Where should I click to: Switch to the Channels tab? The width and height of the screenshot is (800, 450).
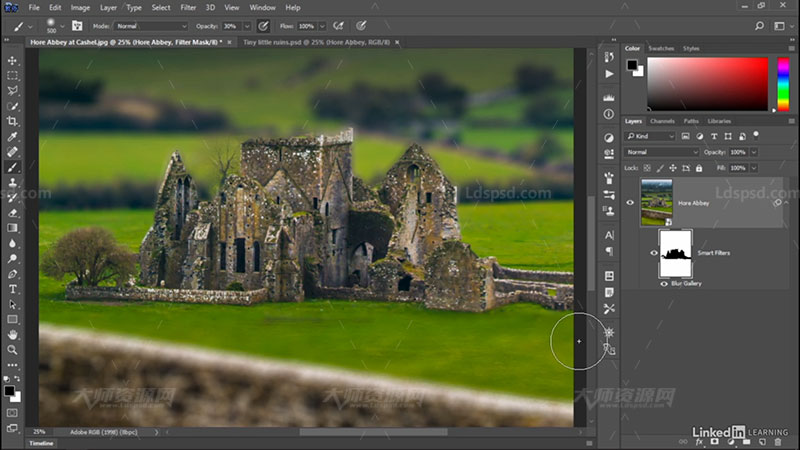coord(662,121)
